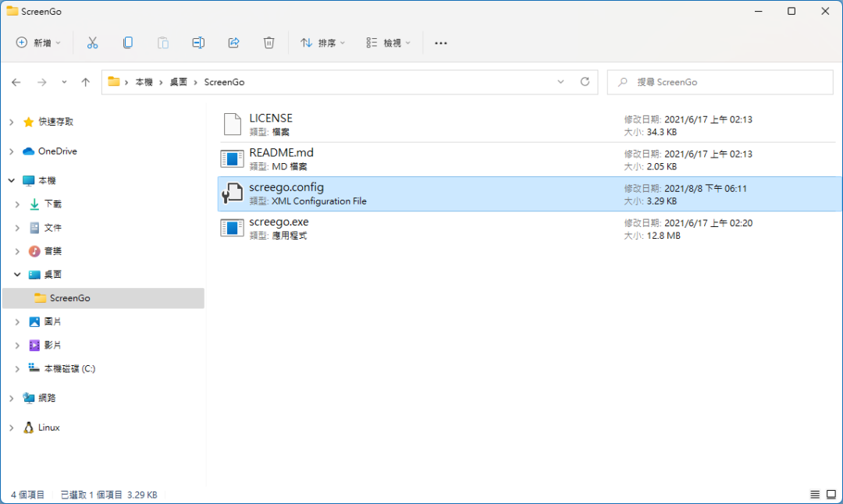Click the Share icon in toolbar
This screenshot has width=843, height=504.
(x=234, y=43)
